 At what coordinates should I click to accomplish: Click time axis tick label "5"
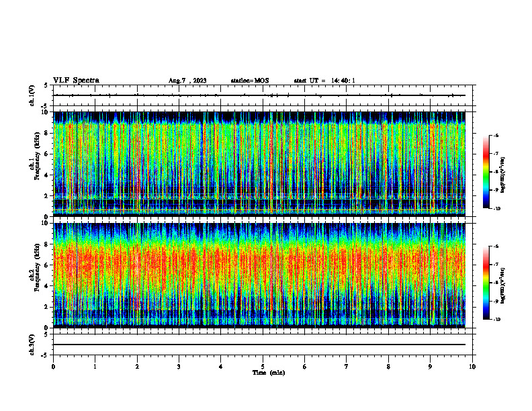pos(263,367)
